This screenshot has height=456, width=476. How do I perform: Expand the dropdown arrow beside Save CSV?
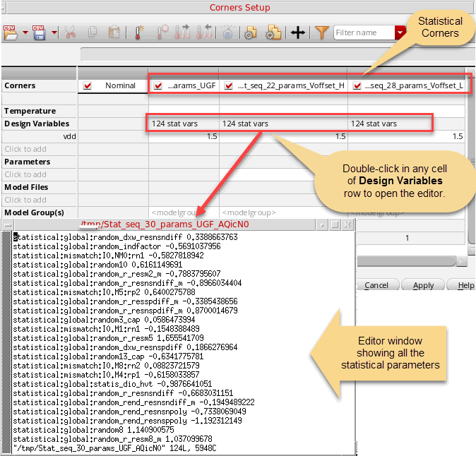pyautogui.click(x=54, y=32)
